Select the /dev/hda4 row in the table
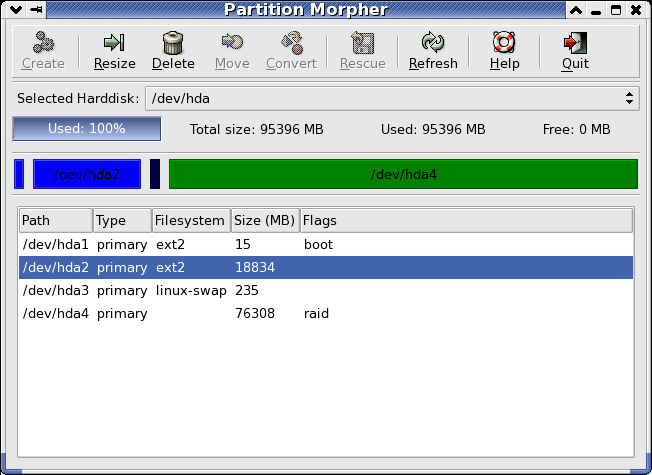The image size is (652, 475). coord(326,313)
